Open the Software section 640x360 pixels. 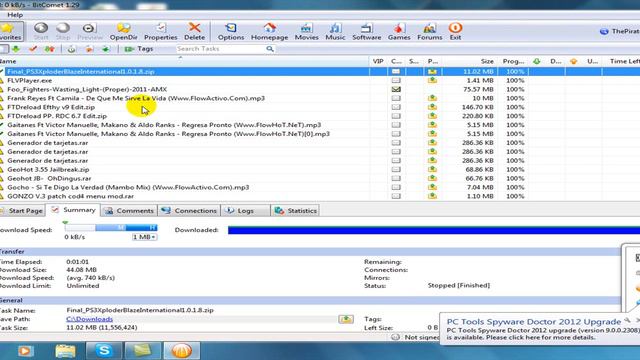click(367, 31)
